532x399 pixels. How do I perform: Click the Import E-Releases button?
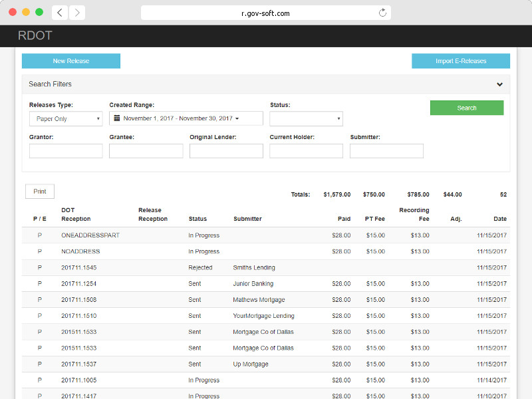tap(461, 61)
